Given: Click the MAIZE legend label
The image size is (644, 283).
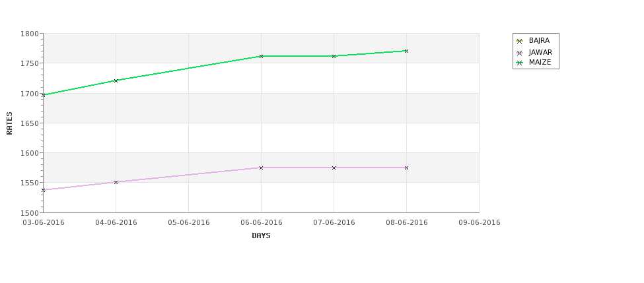Looking at the screenshot, I should click(x=540, y=63).
